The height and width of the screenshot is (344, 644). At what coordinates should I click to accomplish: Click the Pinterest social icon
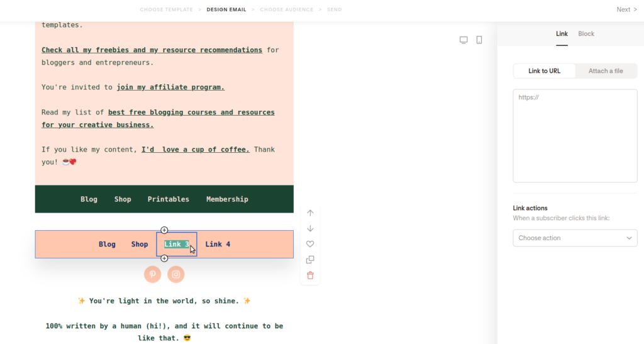[152, 274]
